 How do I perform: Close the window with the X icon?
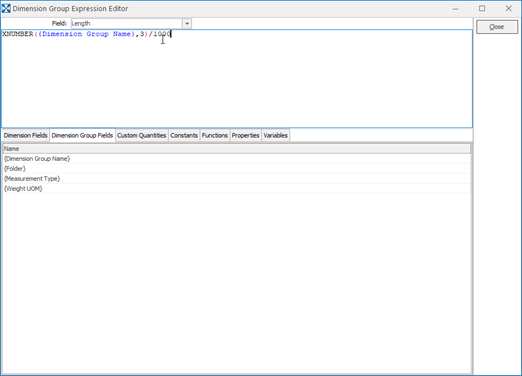click(508, 9)
